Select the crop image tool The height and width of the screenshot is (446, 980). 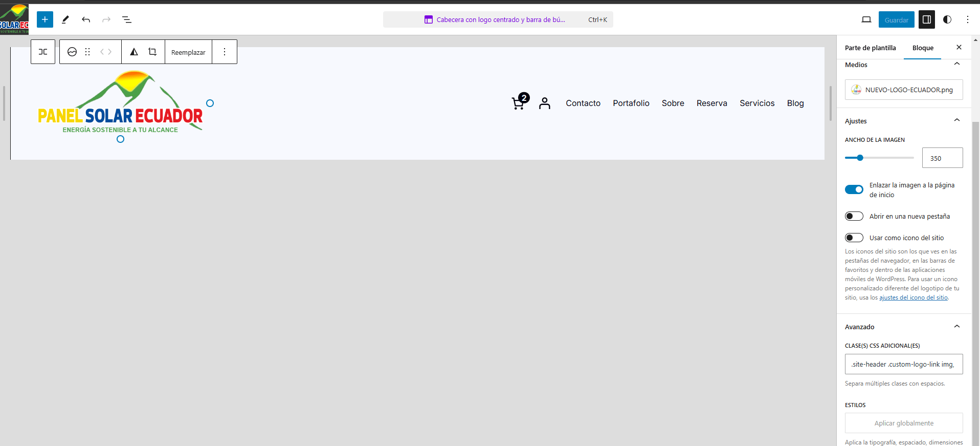point(152,52)
